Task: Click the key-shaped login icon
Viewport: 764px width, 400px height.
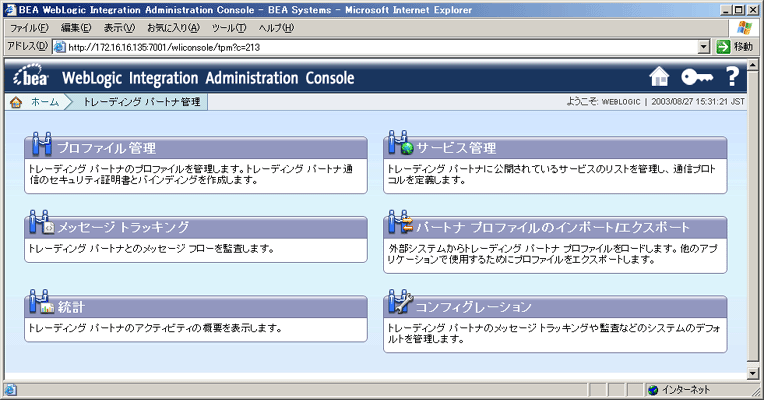Action: [x=697, y=77]
